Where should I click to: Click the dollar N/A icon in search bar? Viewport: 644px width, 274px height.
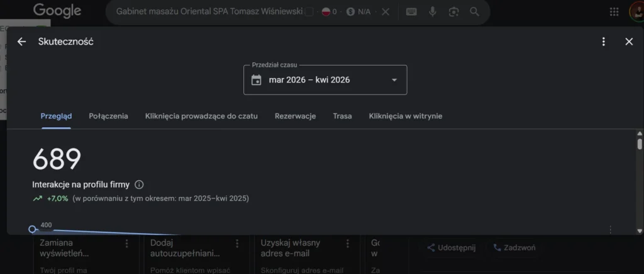pyautogui.click(x=350, y=12)
